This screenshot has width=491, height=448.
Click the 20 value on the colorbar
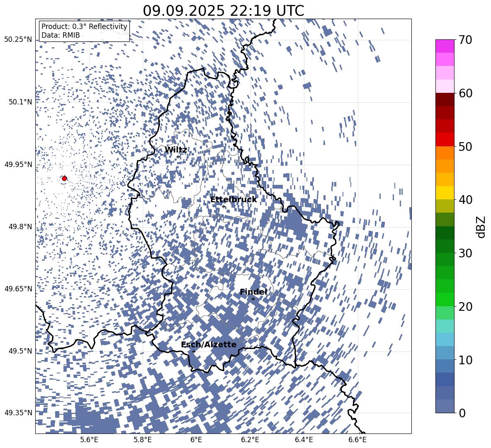pos(465,306)
